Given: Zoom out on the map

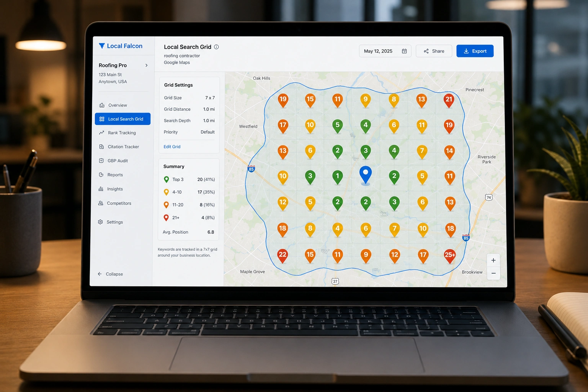Looking at the screenshot, I should pos(493,273).
